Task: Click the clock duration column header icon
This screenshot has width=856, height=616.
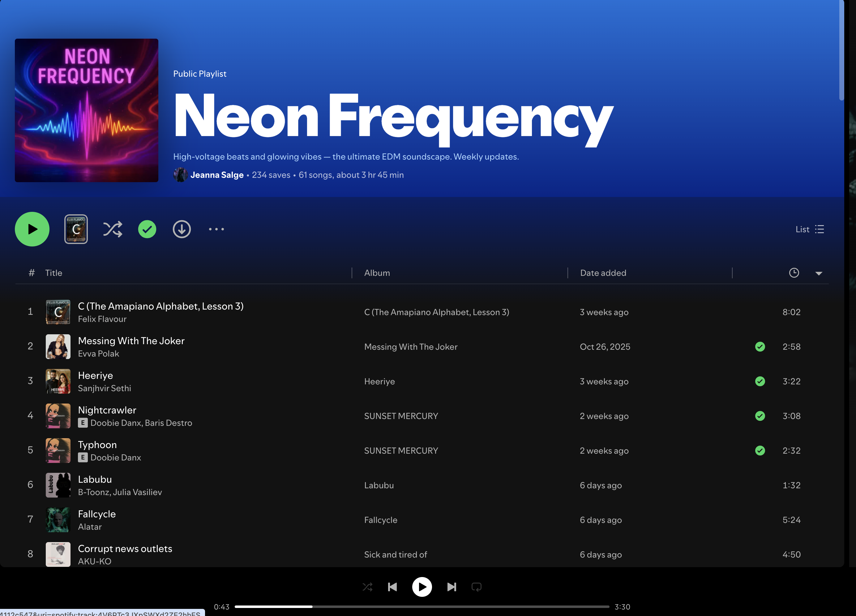Action: click(x=794, y=273)
